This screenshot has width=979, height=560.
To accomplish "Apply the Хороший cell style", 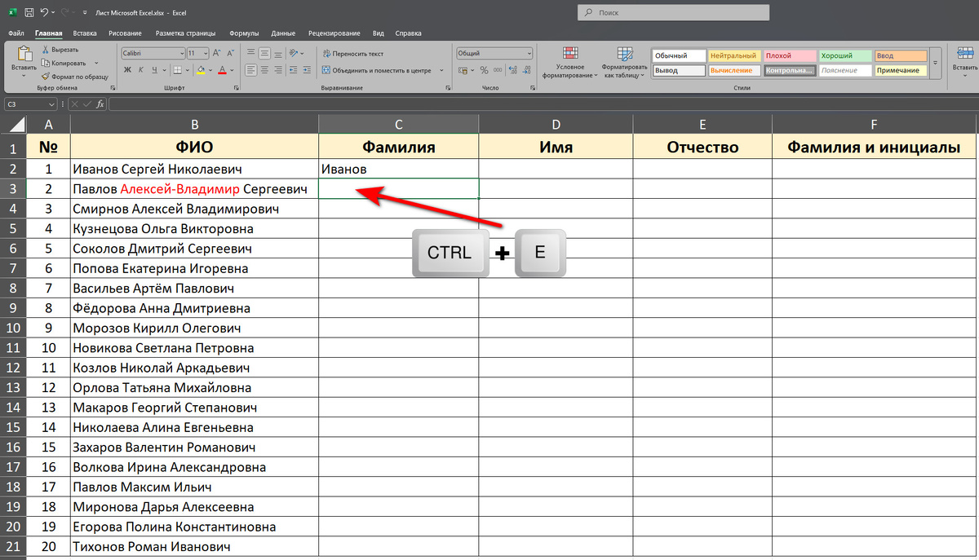I will click(844, 55).
